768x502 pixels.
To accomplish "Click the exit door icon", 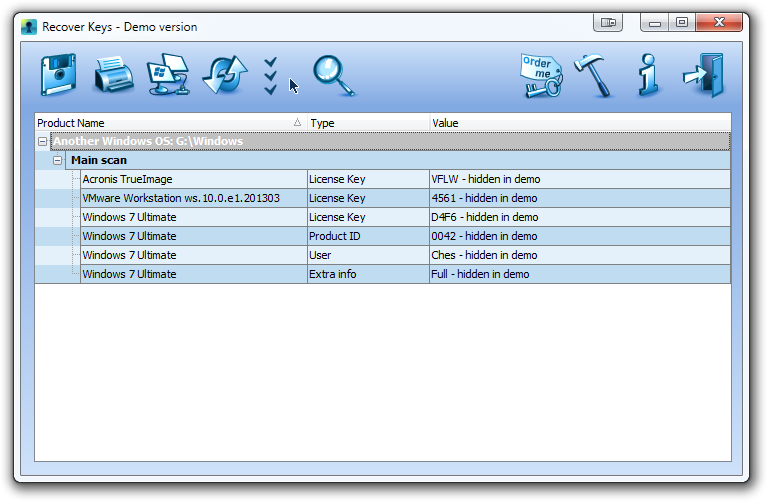I will coord(704,75).
